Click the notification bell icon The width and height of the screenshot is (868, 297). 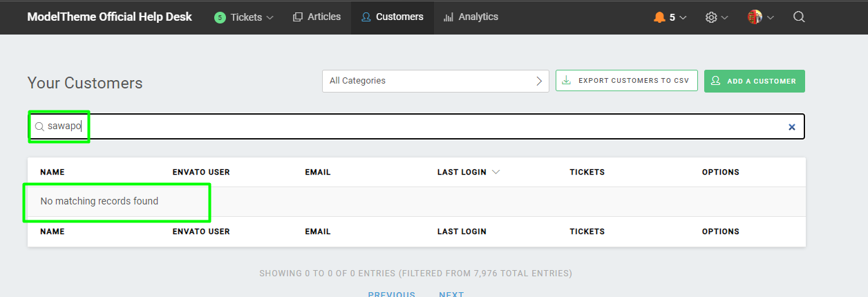(x=659, y=17)
